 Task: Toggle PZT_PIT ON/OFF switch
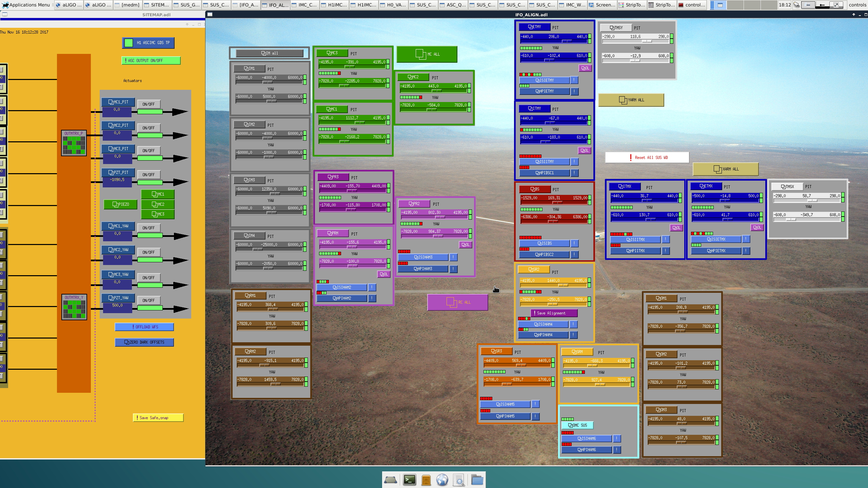point(149,175)
